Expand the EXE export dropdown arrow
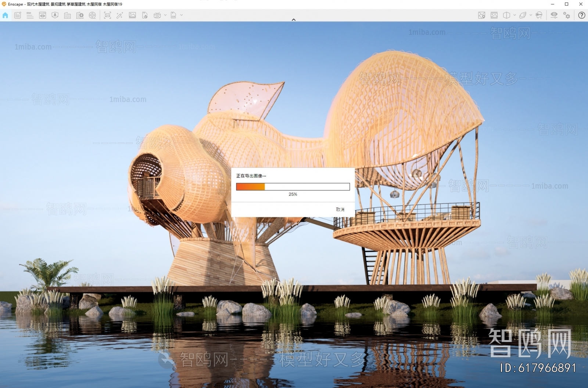 (182, 15)
